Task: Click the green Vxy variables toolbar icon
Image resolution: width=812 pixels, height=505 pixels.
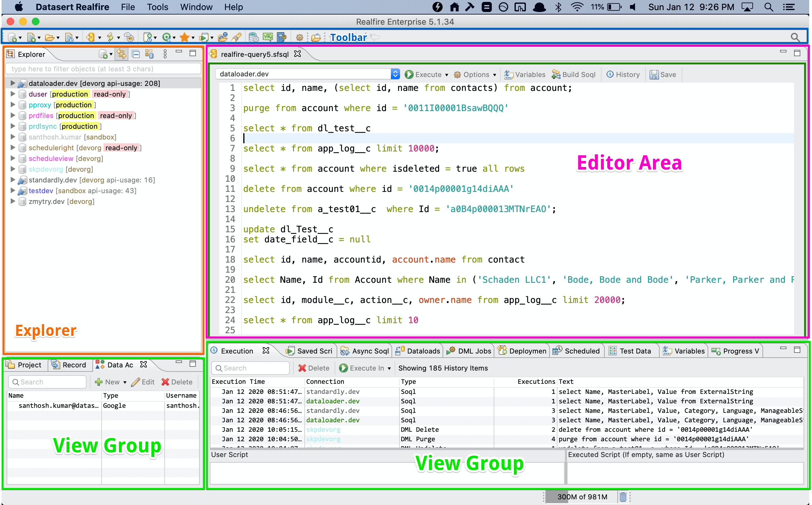Action: 268,37
